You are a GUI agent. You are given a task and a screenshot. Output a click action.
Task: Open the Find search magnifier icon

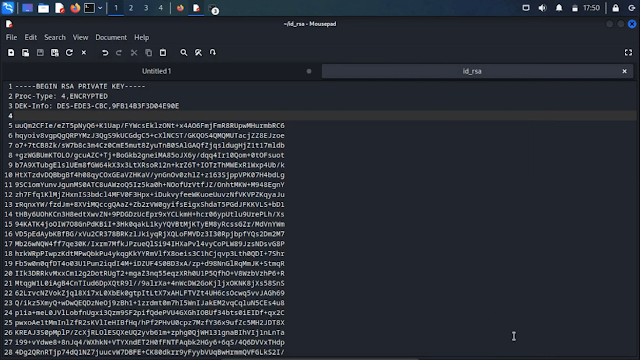click(184, 53)
